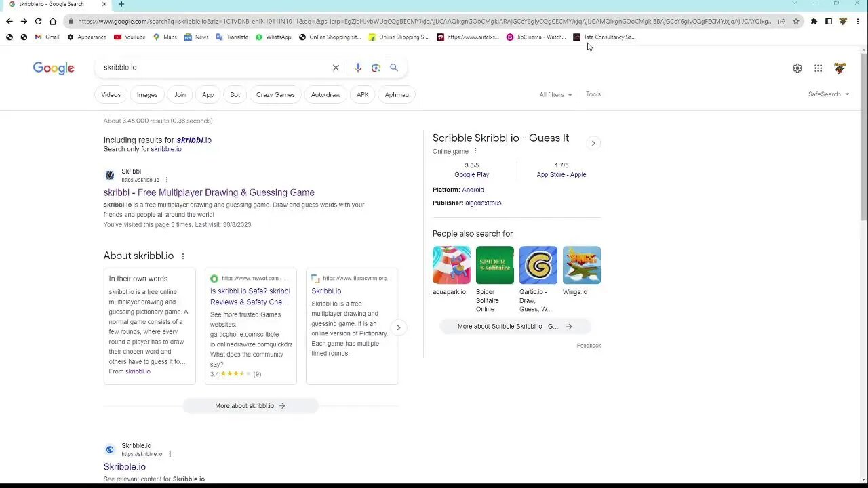
Task: Open Gmail bookmark
Action: coord(47,37)
